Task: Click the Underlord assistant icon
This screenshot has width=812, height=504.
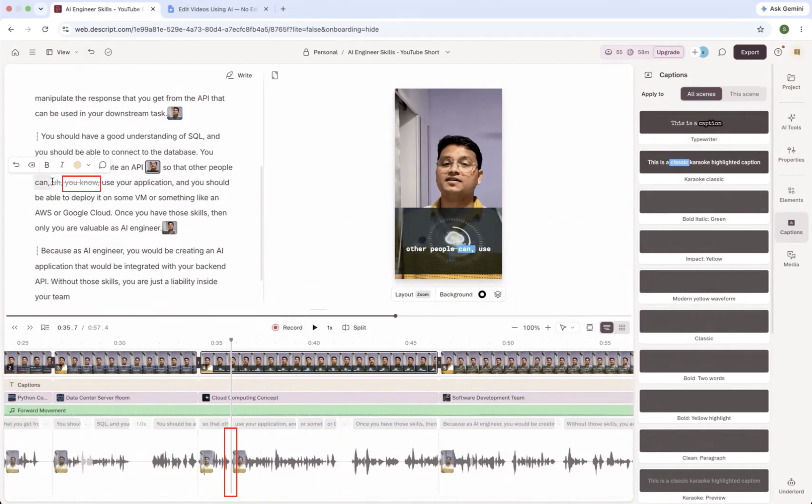Action: [x=791, y=486]
